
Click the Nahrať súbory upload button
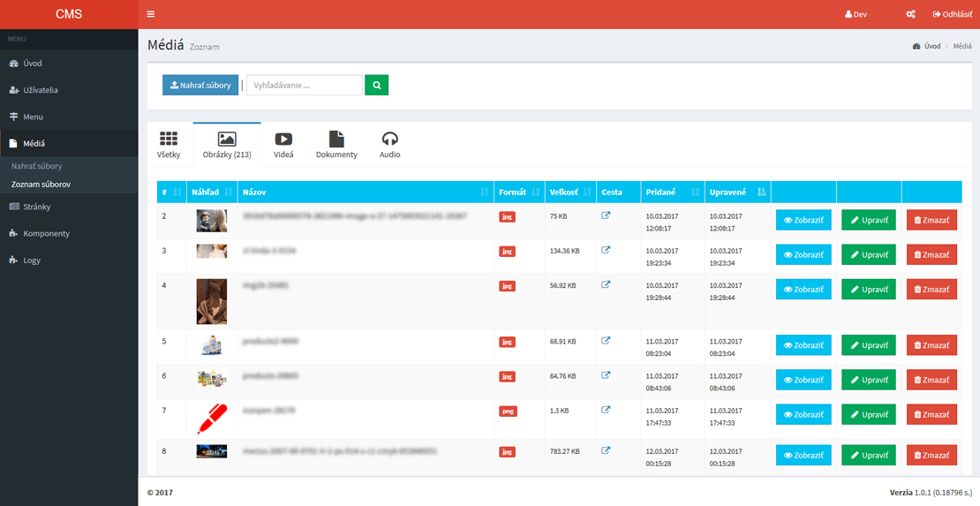click(x=200, y=85)
